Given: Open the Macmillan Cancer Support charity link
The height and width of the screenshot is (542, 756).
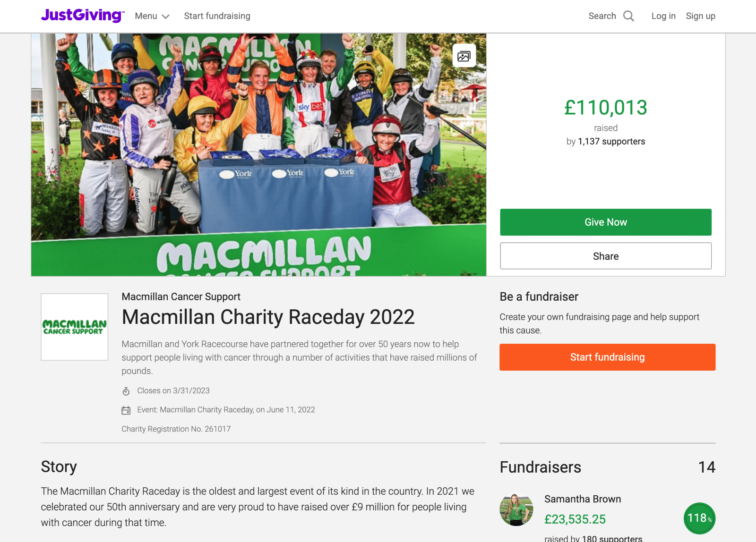Looking at the screenshot, I should click(x=181, y=297).
